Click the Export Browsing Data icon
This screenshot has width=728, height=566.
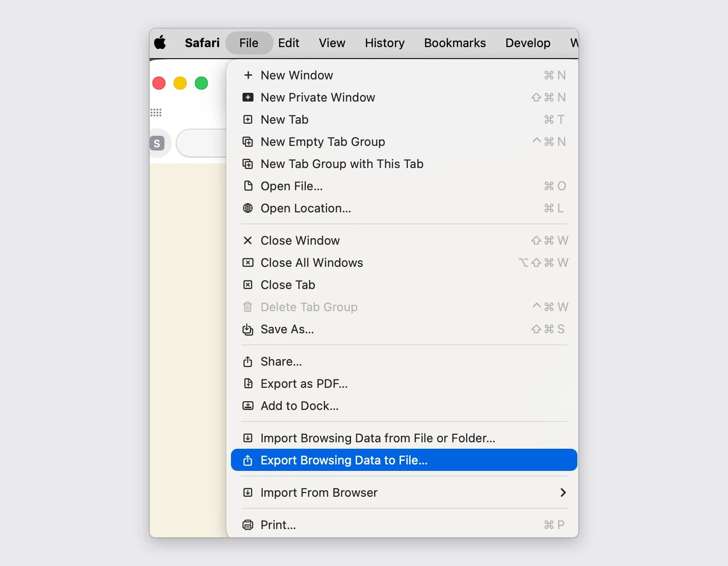point(248,460)
